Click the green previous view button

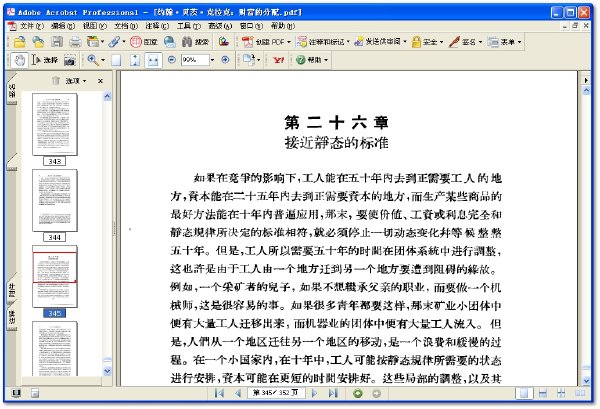coord(358,393)
